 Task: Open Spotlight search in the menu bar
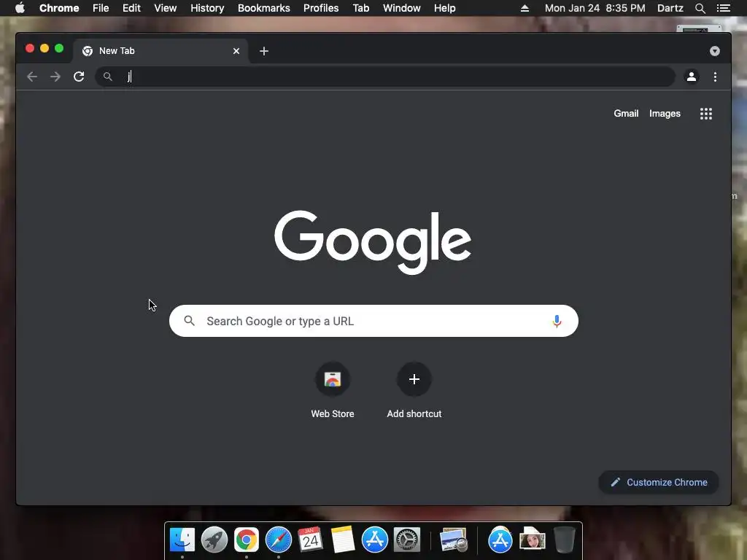tap(700, 8)
